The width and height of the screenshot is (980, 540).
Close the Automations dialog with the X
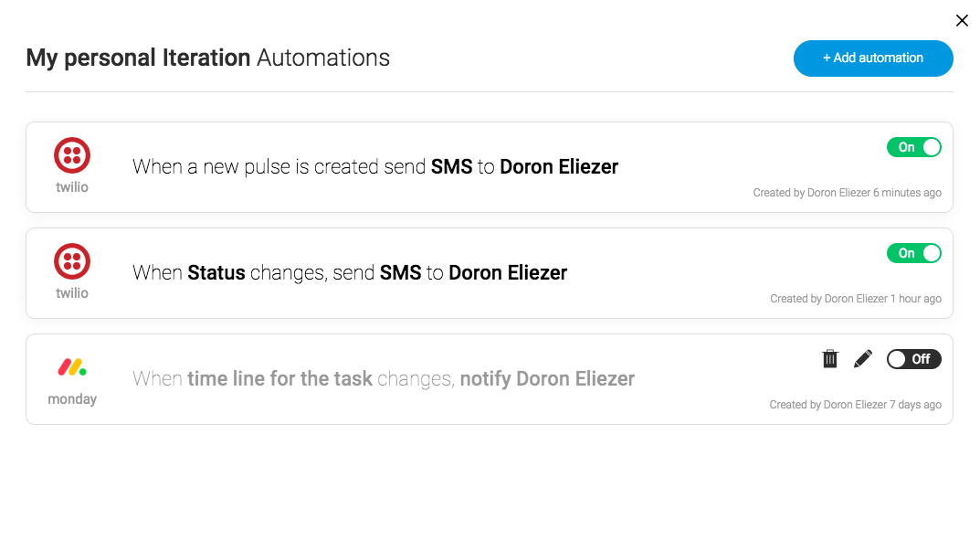[962, 21]
